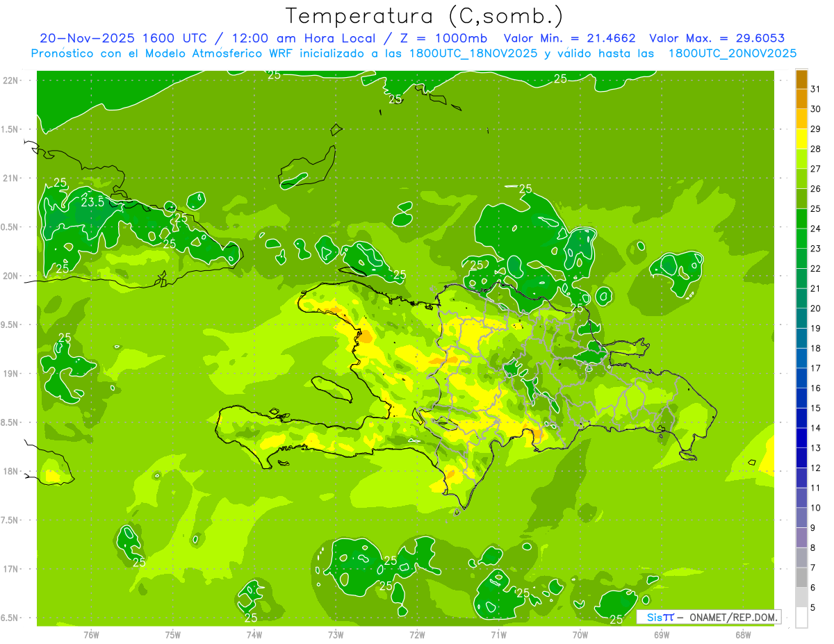Screen dimensions: 834x644
Task: Click the "20N" latitude label
Action: tap(10, 276)
